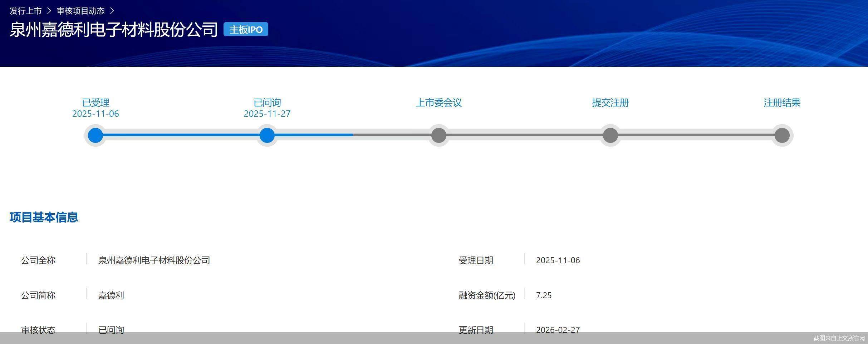Click the 提交注册 stage label
This screenshot has width=868, height=344.
pos(610,103)
